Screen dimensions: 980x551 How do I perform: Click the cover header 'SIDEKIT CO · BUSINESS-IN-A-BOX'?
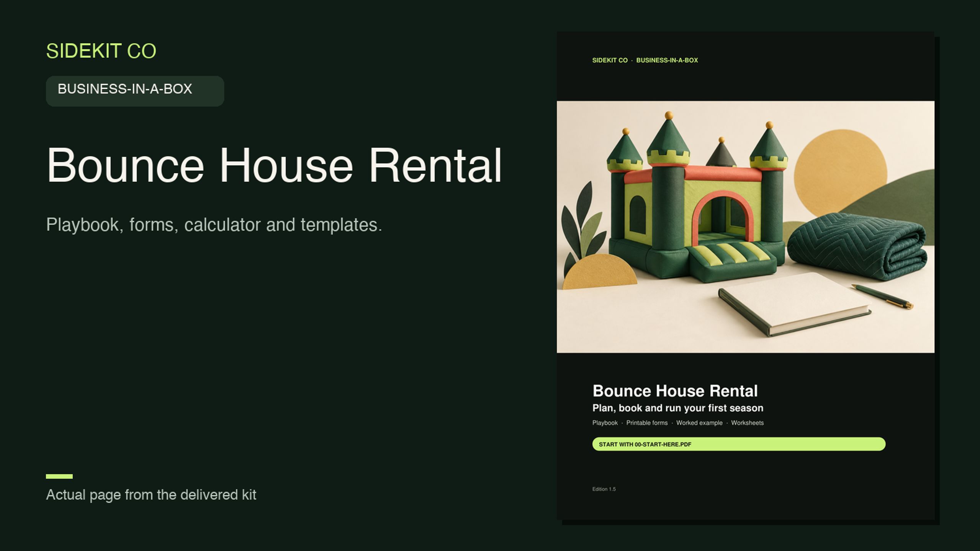coord(645,60)
